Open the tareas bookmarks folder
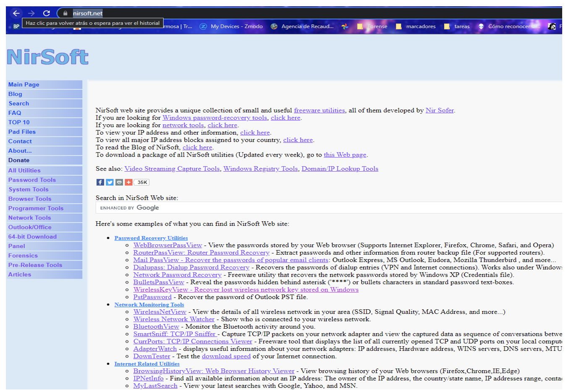Screen dimensions: 571x392 [457, 26]
